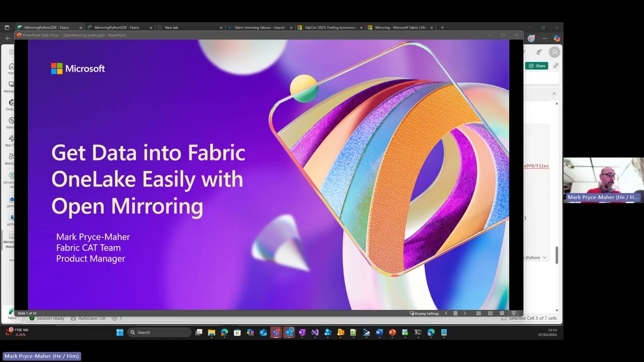Open Monitor icon in Fabric sidebar
The height and width of the screenshot is (362, 644).
11,123
